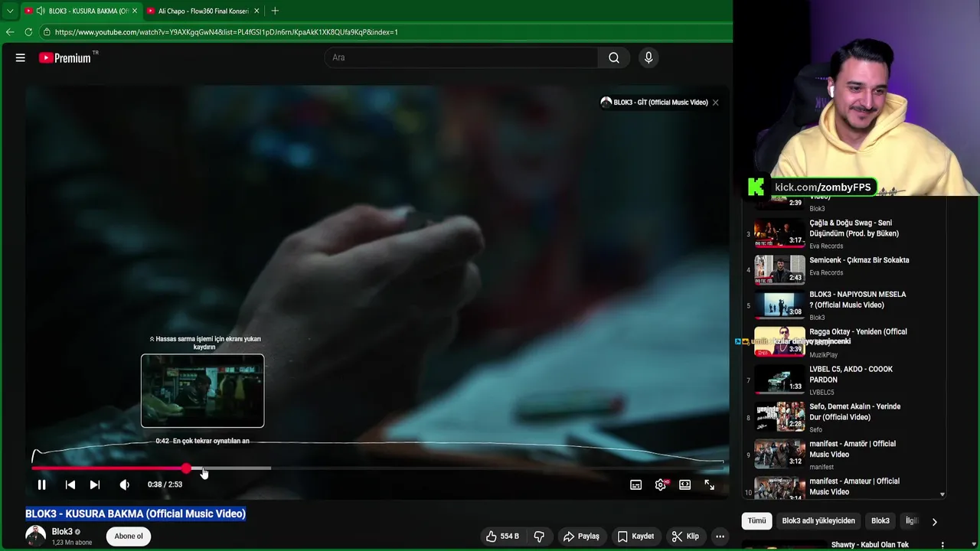Close the BLOK3 - GİT video card

715,103
